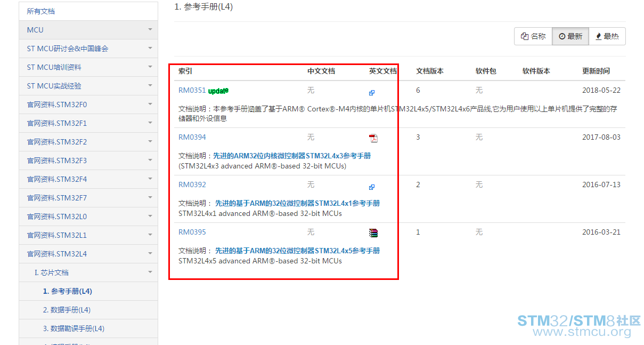
Task: Expand 官网资料.STM32F1 arrow
Action: click(x=150, y=123)
